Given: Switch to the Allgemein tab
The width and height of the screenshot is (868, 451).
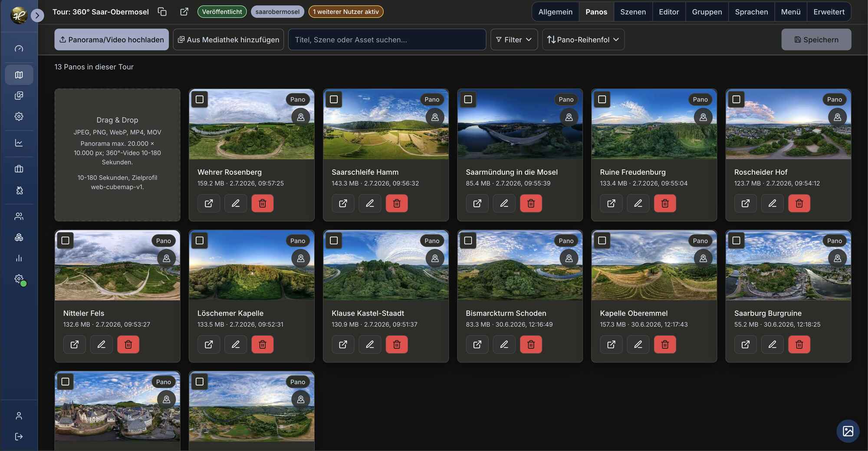Looking at the screenshot, I should click(556, 12).
